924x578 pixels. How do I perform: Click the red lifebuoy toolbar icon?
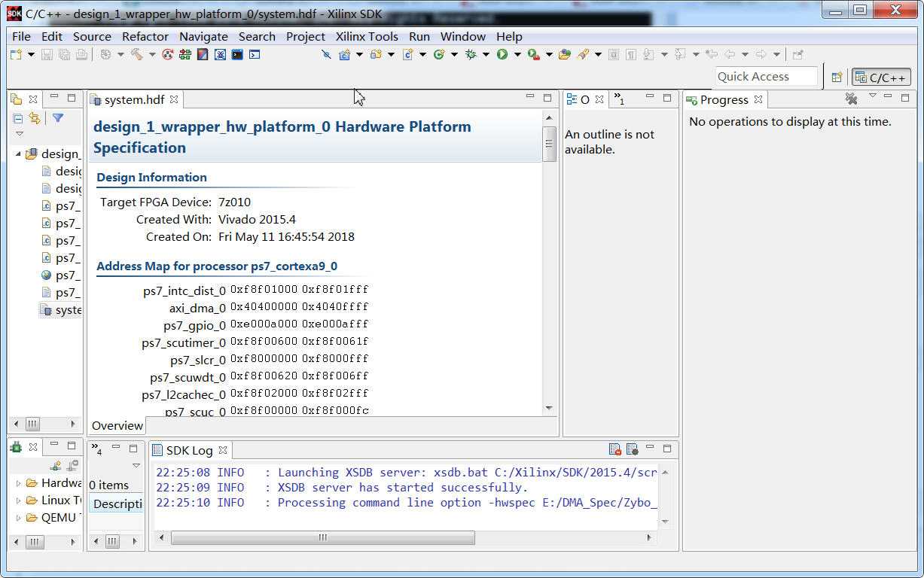pos(168,54)
